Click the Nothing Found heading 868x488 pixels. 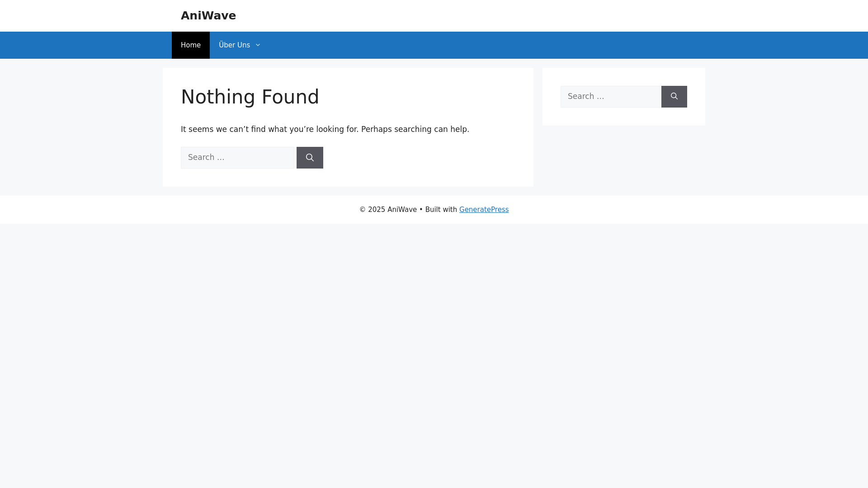click(x=250, y=97)
